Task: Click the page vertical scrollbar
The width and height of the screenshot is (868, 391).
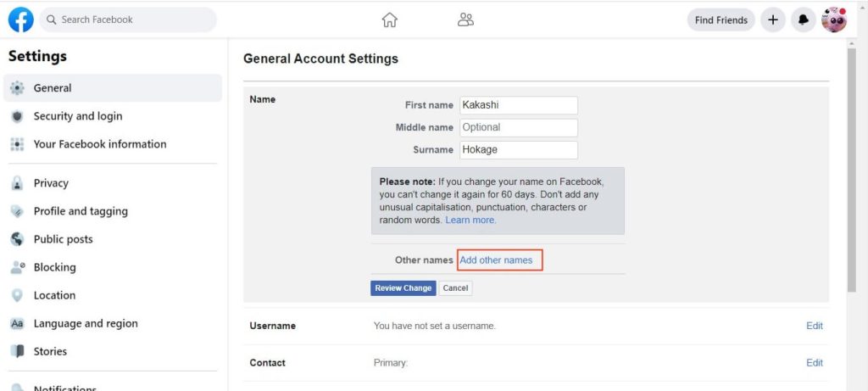Action: tap(851, 170)
